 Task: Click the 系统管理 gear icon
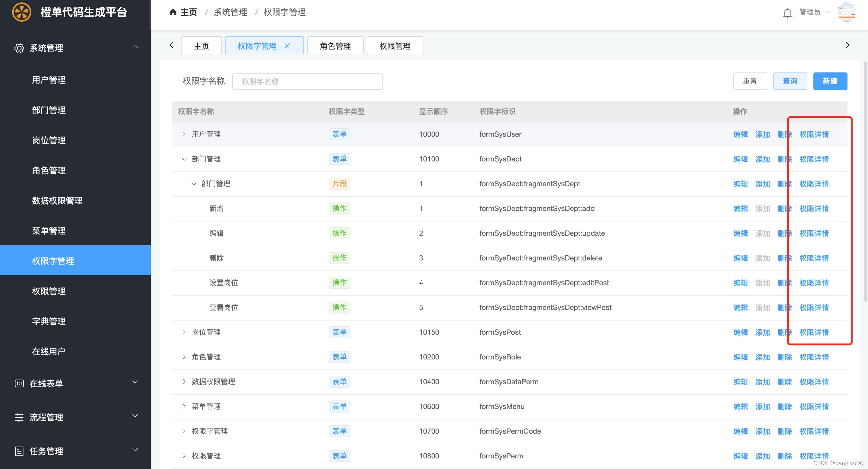click(x=19, y=48)
